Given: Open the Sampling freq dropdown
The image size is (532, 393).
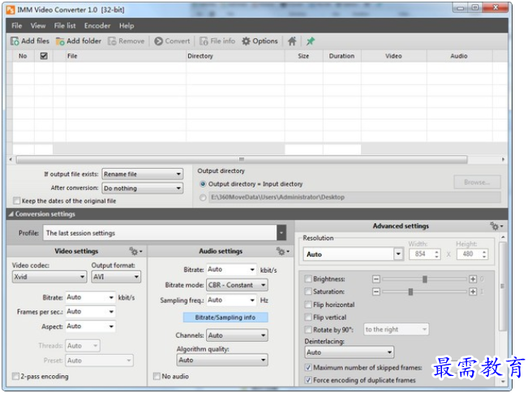Looking at the screenshot, I should (x=231, y=300).
